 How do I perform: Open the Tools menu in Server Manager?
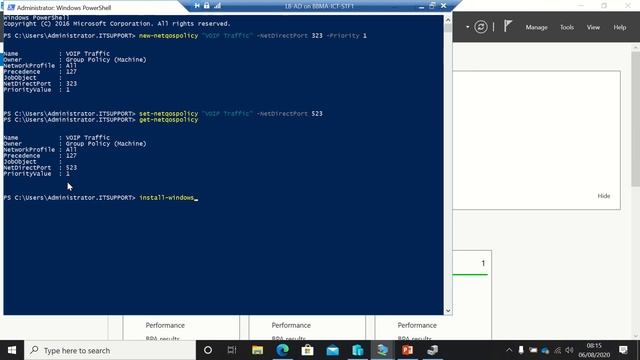[567, 27]
